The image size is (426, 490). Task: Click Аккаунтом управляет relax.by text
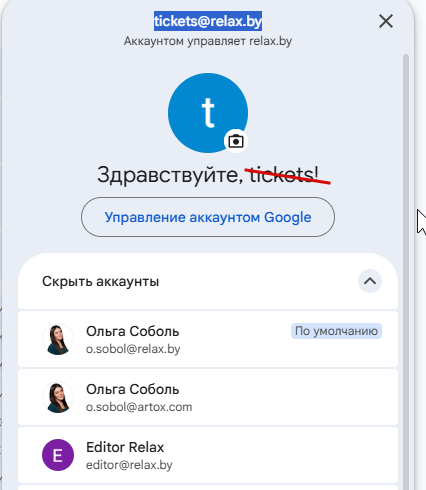pyautogui.click(x=208, y=41)
